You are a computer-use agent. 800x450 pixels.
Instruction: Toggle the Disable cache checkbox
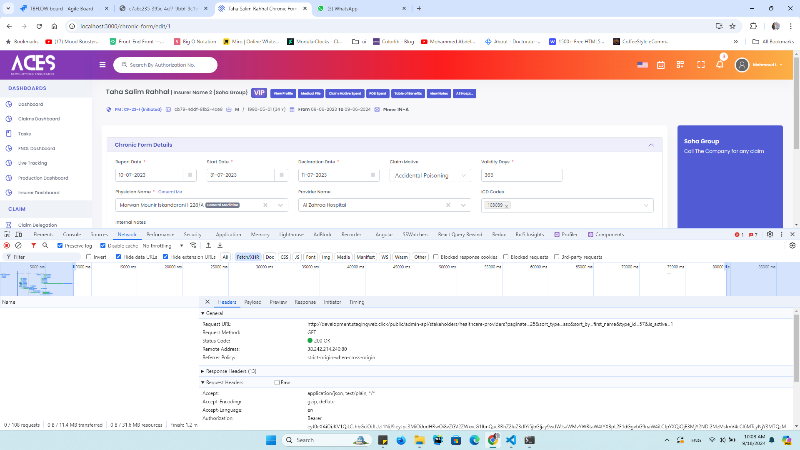(102, 245)
